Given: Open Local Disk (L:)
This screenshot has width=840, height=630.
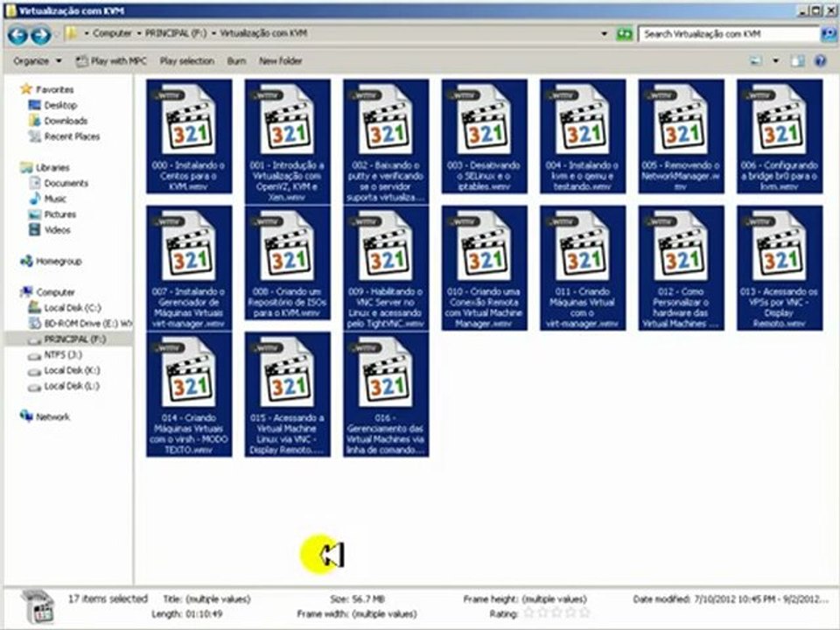Looking at the screenshot, I should (x=72, y=386).
